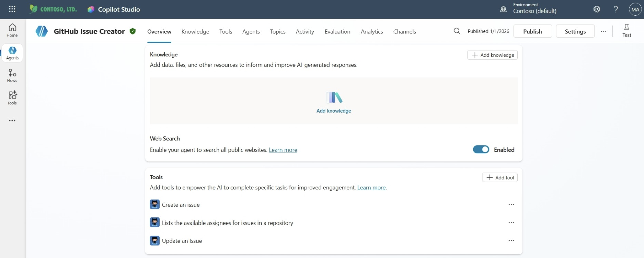
Task: Open Agents in the sidebar
Action: (12, 53)
